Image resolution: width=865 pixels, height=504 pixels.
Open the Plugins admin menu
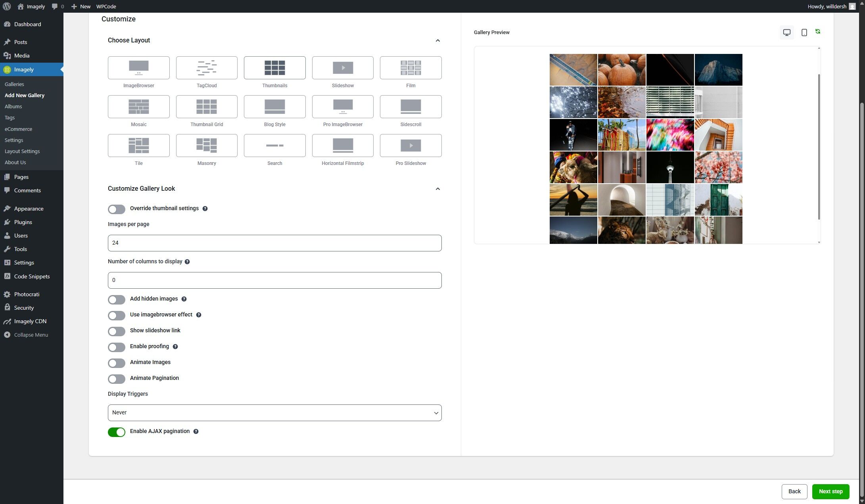(23, 222)
